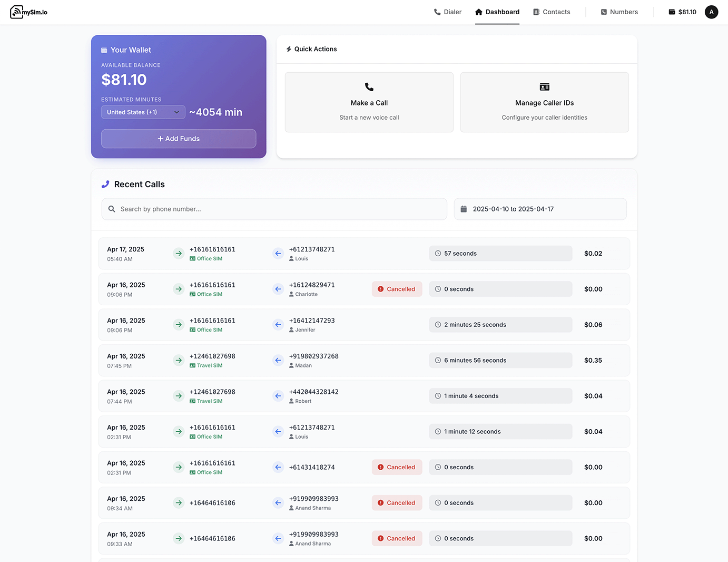Click clock icon in 6 minutes 56 seconds
Screen dimensions: 728x562
point(438,361)
